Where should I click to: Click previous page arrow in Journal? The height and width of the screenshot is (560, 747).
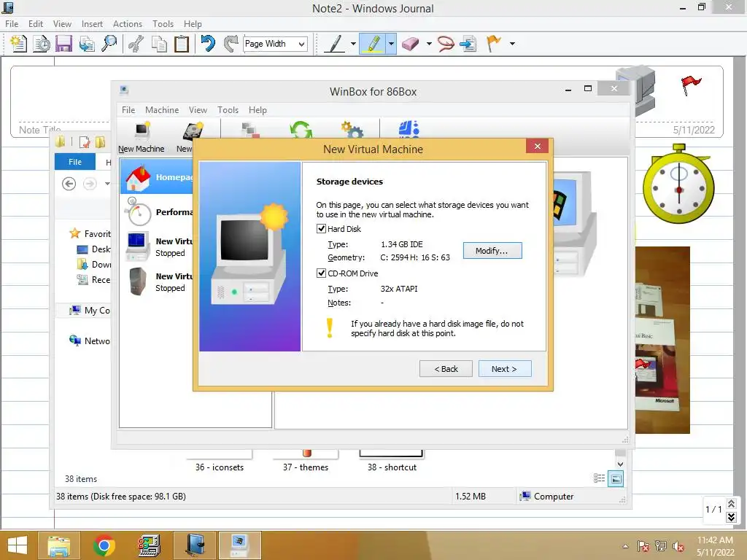[x=732, y=503]
